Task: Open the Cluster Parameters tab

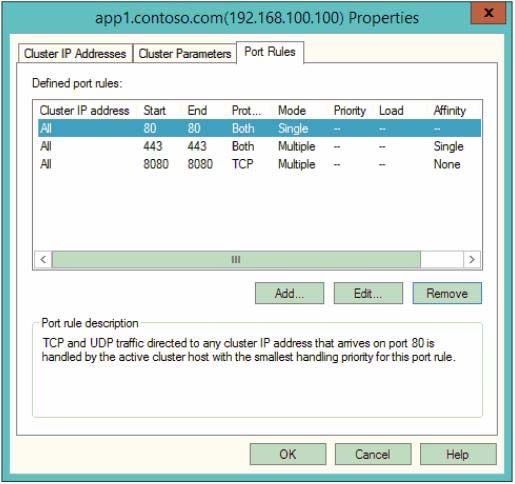Action: click(x=185, y=53)
